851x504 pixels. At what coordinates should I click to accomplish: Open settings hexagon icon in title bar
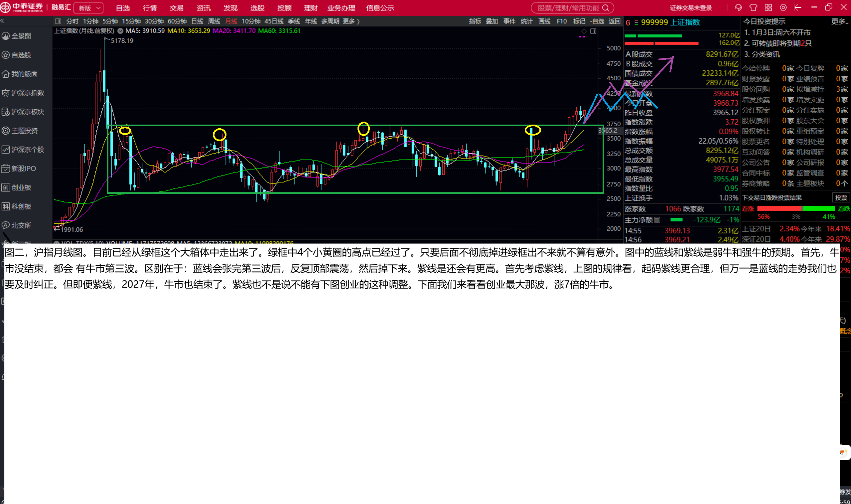pos(783,7)
